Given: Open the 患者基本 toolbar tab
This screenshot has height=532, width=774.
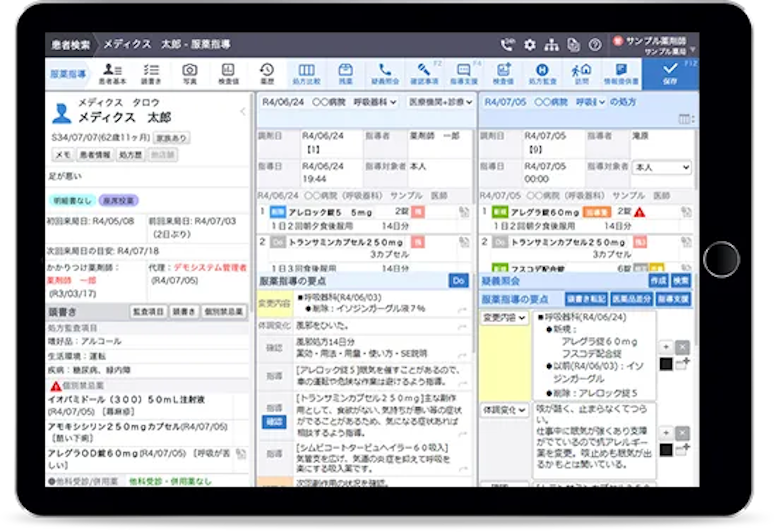Looking at the screenshot, I should pos(112,74).
